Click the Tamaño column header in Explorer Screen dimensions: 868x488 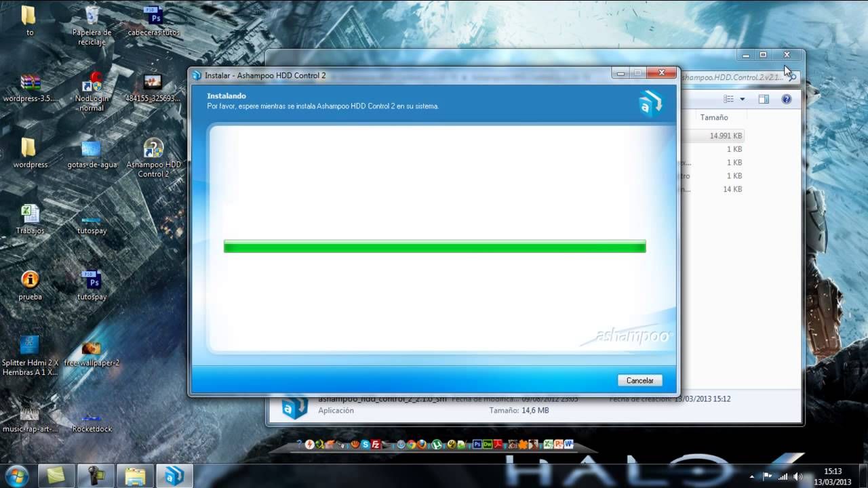(x=714, y=117)
